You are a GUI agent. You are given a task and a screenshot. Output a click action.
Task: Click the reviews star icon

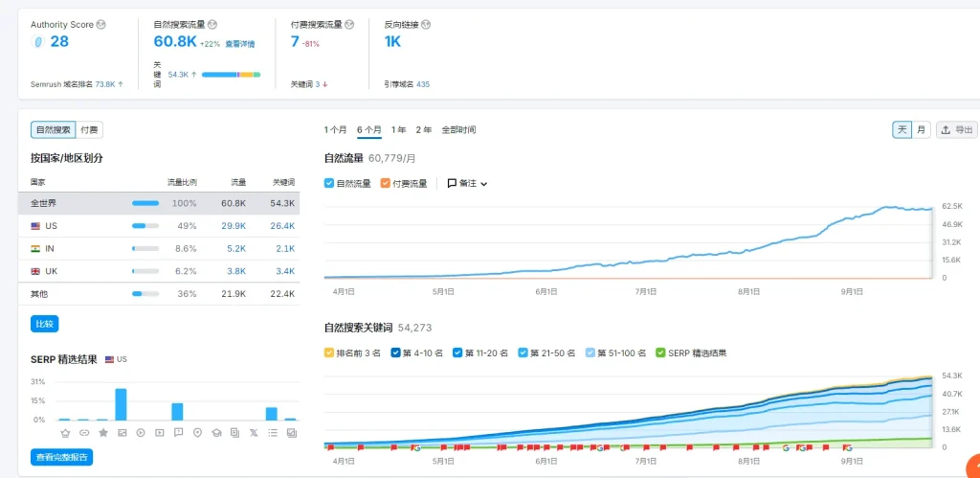click(x=102, y=432)
